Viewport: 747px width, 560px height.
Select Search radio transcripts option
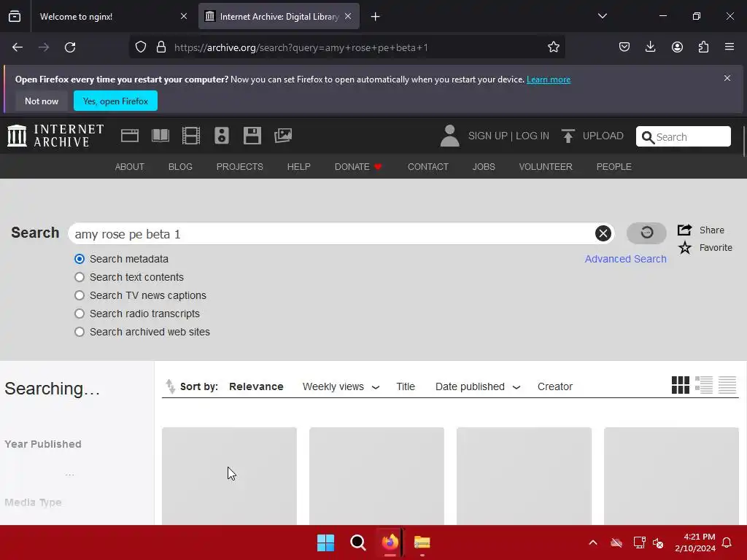point(80,314)
